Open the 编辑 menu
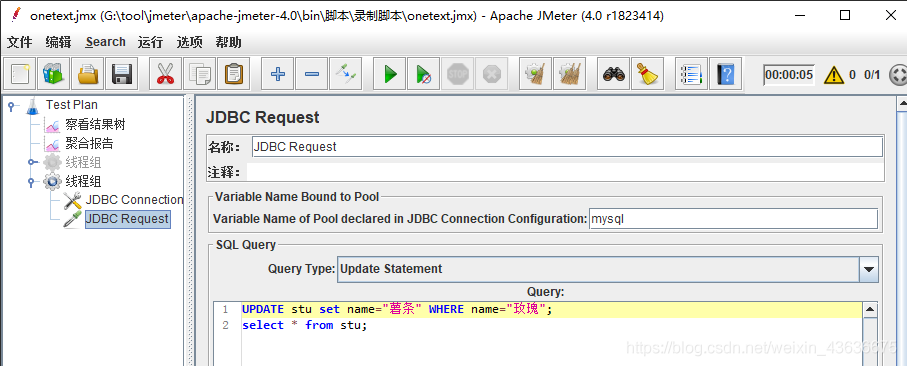The width and height of the screenshot is (907, 366). click(x=58, y=42)
